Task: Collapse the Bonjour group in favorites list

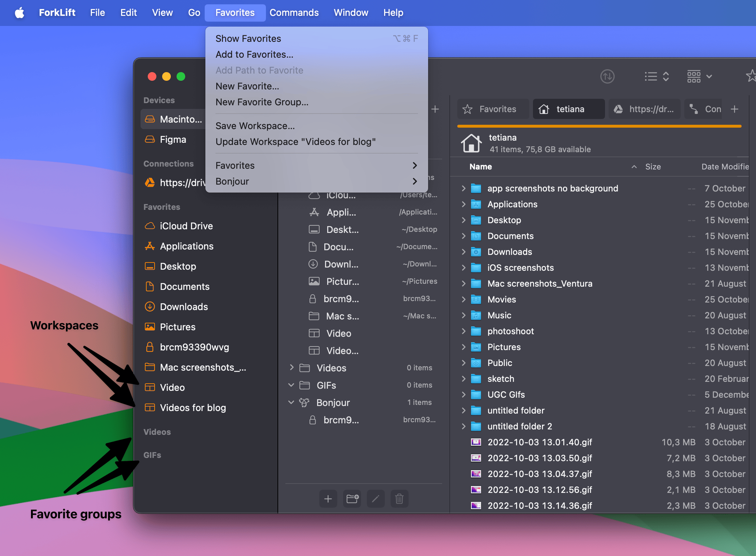Action: pos(292,402)
